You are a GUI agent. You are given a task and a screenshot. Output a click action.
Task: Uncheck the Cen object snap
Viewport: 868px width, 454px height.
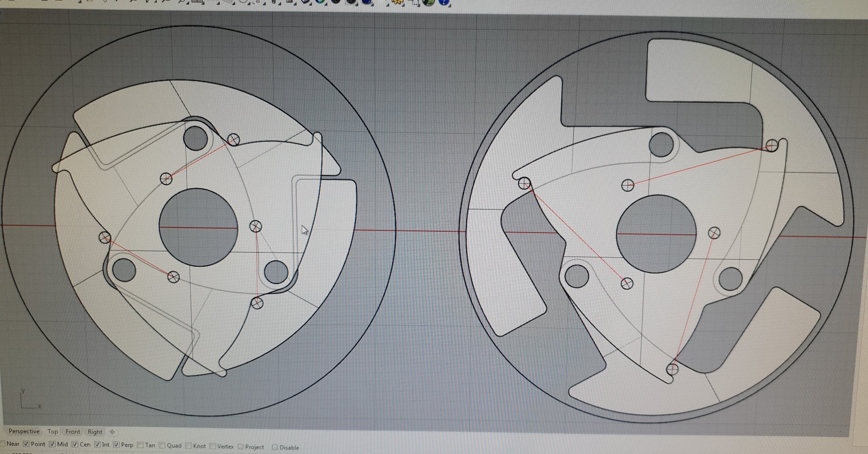click(74, 444)
